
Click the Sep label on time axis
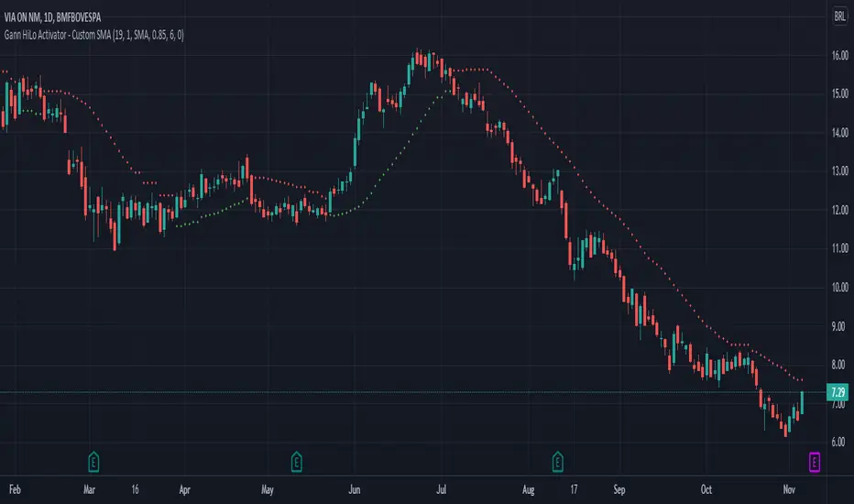pos(619,489)
